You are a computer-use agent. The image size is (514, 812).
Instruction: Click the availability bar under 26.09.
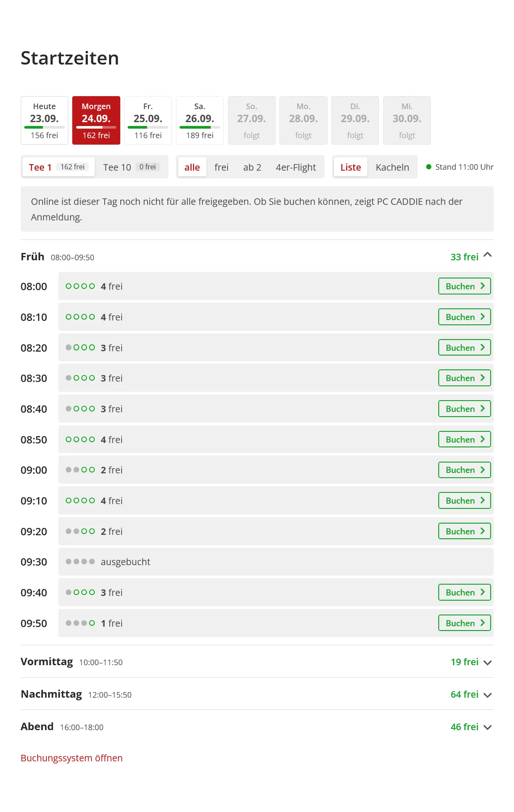[200, 127]
